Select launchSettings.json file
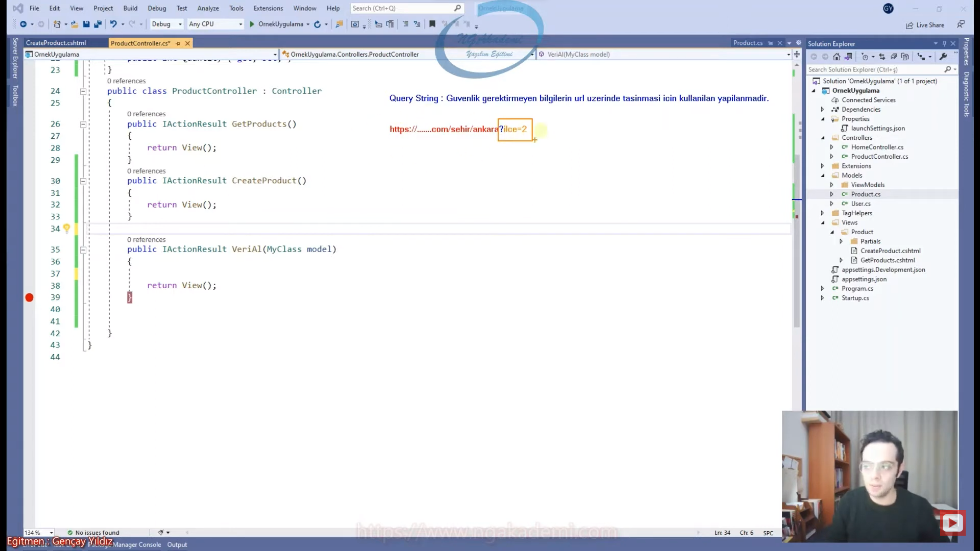The height and width of the screenshot is (551, 980). click(877, 129)
